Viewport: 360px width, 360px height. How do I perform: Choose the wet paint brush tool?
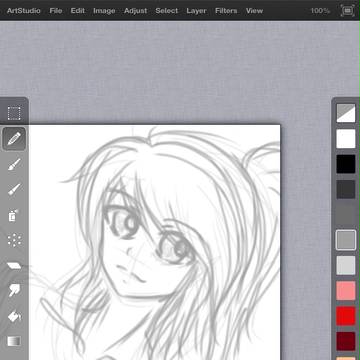[14, 164]
